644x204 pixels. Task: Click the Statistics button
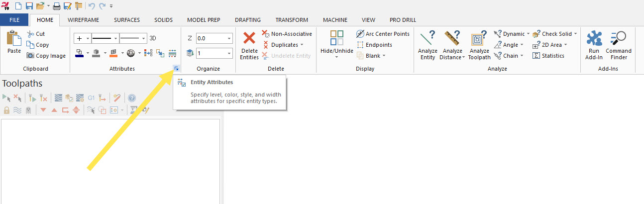pyautogui.click(x=548, y=56)
